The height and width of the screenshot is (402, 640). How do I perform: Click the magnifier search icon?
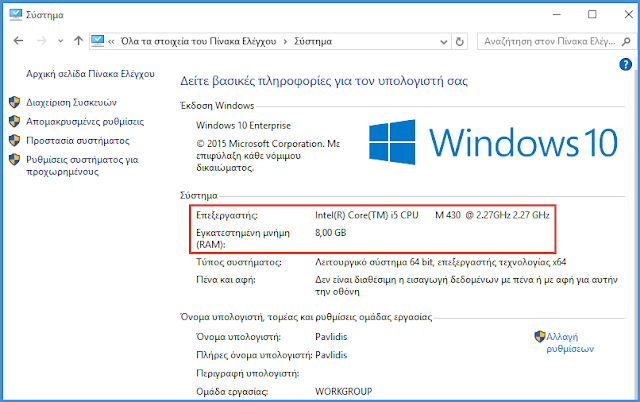(626, 41)
